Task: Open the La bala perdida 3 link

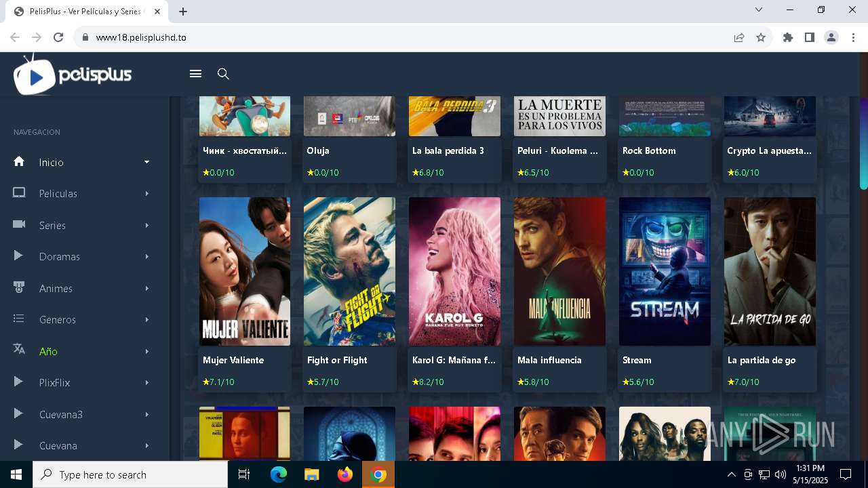Action: tap(448, 150)
